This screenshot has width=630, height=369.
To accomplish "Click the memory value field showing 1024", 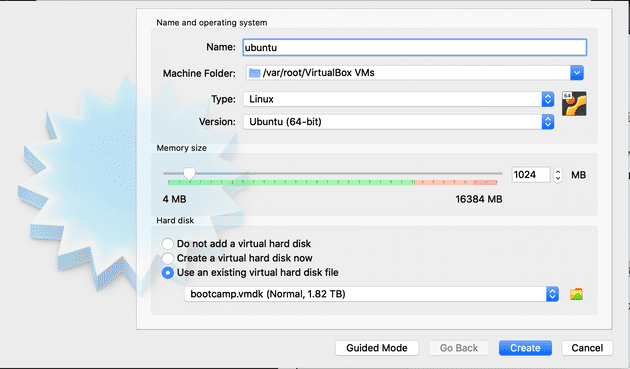I will pos(531,175).
